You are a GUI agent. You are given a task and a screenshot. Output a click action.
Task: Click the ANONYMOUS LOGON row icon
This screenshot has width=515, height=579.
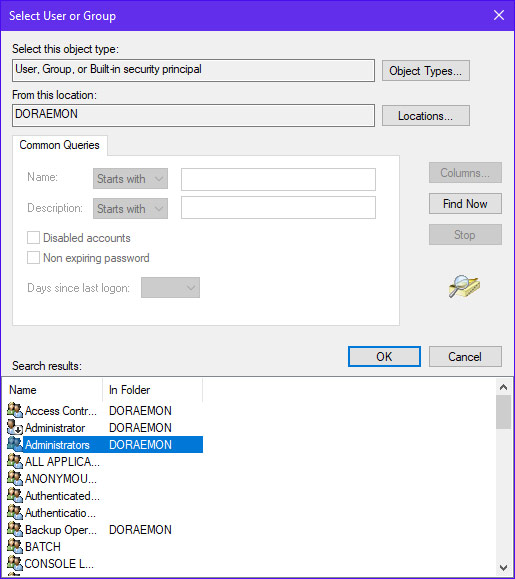point(15,479)
